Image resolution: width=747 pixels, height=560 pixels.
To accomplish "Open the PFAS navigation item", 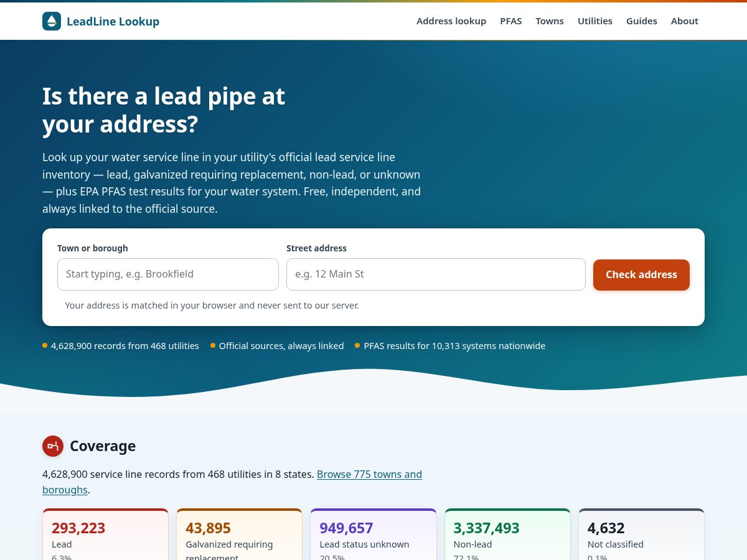I will (511, 21).
